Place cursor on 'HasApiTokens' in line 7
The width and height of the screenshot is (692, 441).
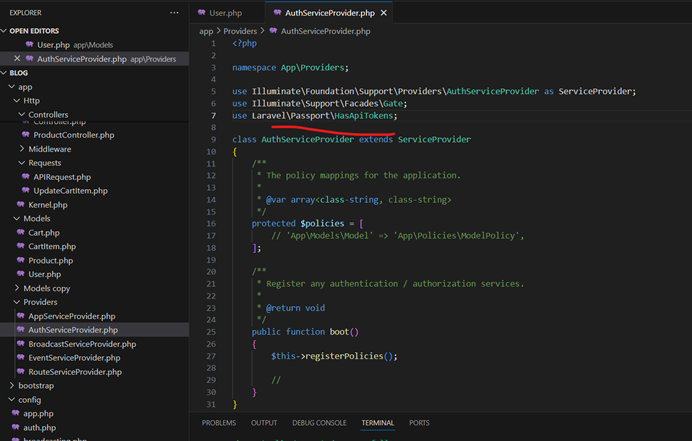[364, 115]
